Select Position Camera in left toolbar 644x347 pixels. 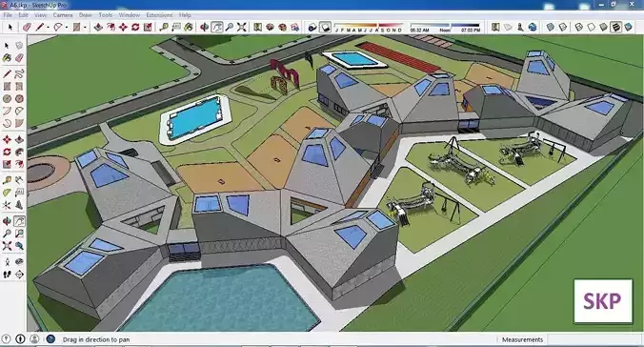pos(7,262)
